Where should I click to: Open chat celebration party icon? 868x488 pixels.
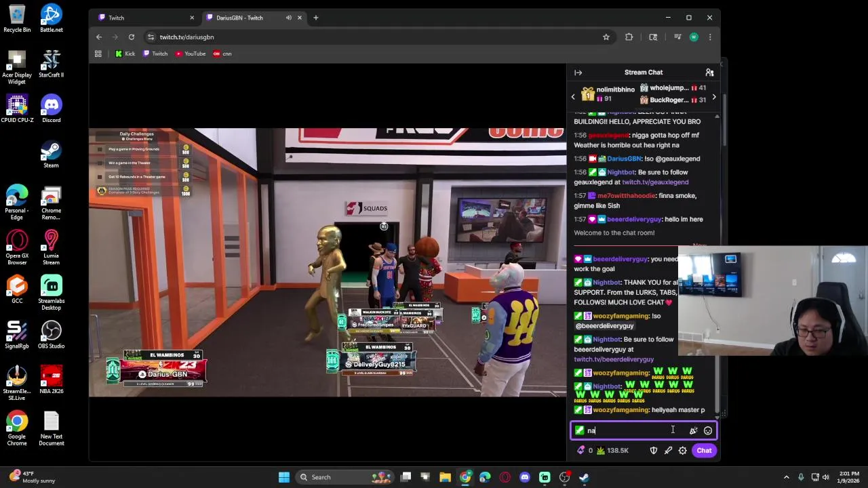(x=693, y=430)
